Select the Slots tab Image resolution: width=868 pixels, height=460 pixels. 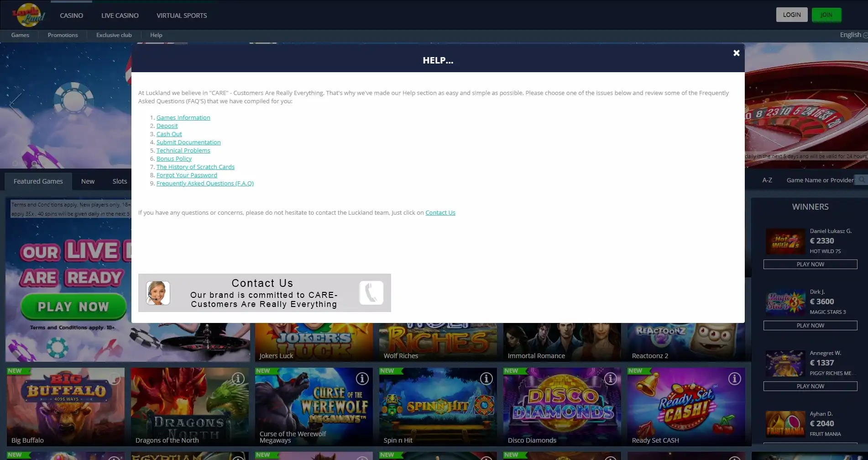click(x=120, y=181)
